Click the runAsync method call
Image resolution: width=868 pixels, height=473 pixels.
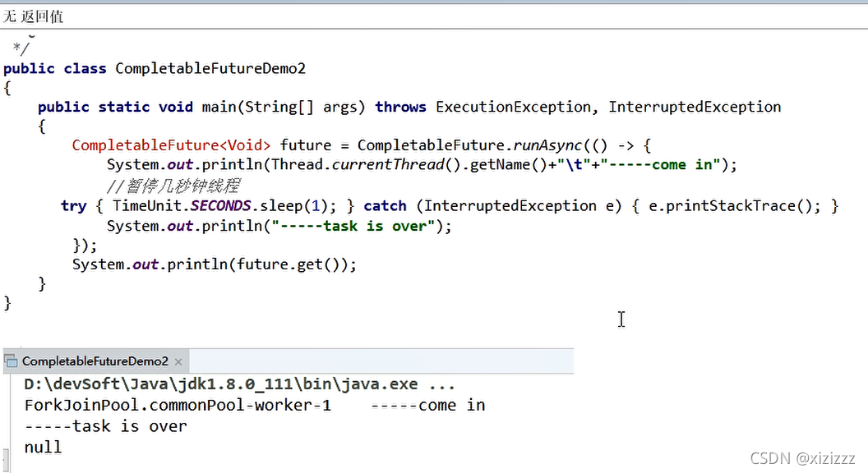(547, 145)
